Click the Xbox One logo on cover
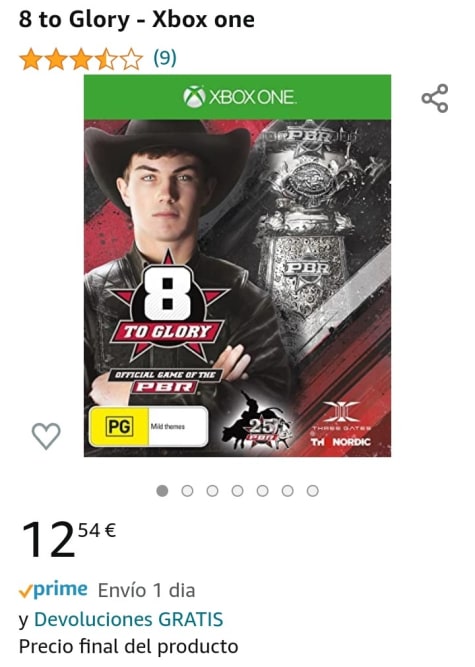This screenshot has height=667, width=475. [239, 97]
